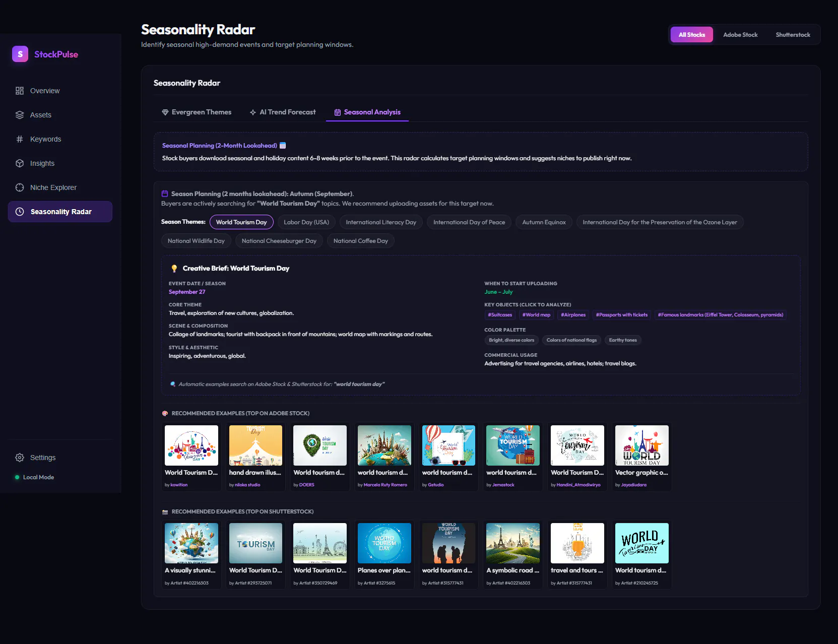
Task: Switch filter to Shutterstock
Action: [x=793, y=35]
